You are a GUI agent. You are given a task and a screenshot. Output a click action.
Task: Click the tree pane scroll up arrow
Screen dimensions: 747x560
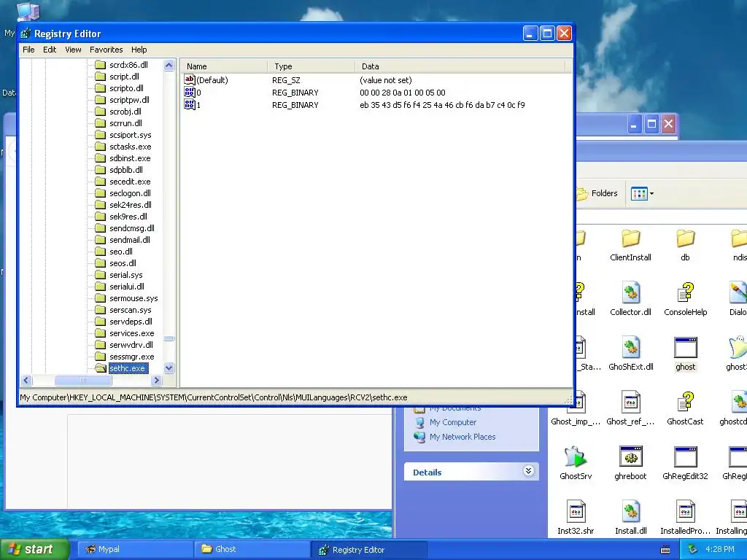tap(169, 65)
